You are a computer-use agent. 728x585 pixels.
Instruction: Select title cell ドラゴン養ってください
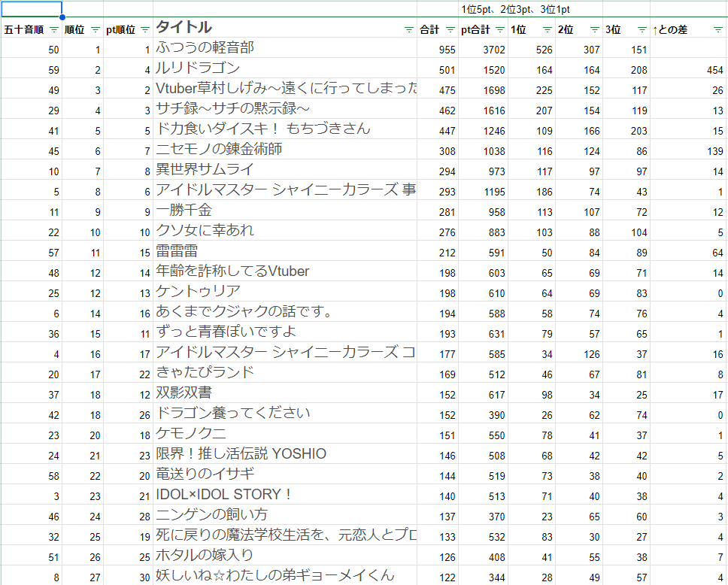284,414
